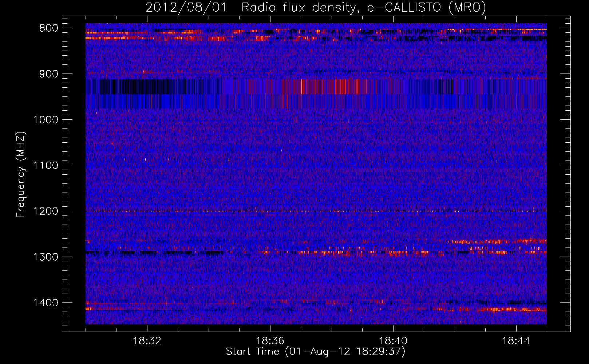Click the 900 frequency tick label
Viewport: 589px width, 364px height.
(49, 74)
